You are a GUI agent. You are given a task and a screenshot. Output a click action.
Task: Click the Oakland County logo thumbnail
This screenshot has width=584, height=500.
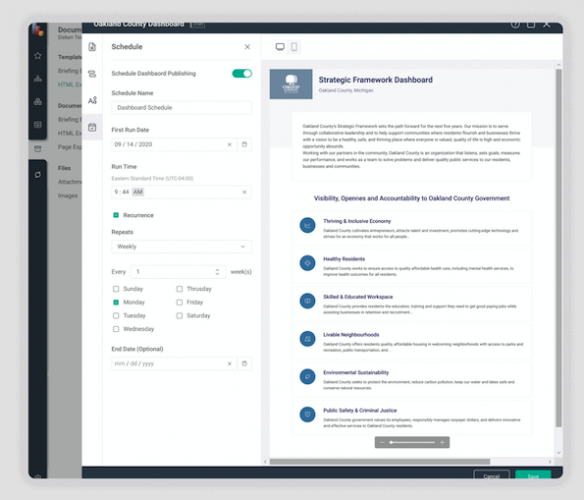291,84
